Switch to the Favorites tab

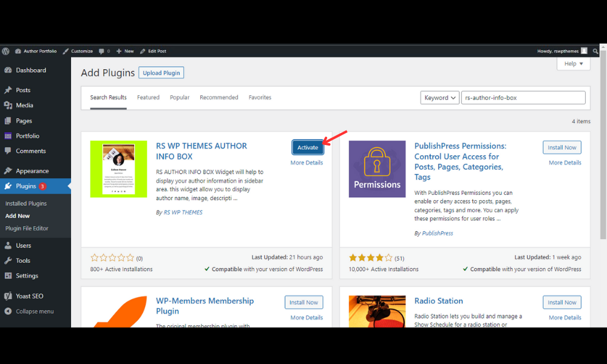(260, 98)
